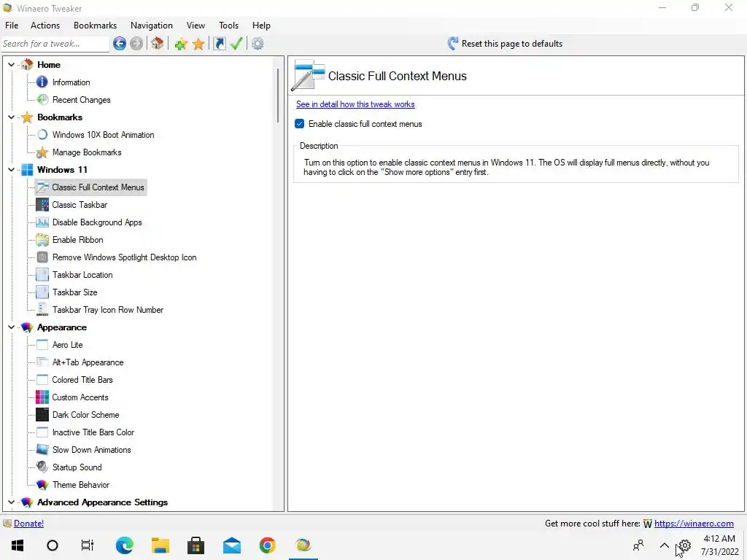The width and height of the screenshot is (747, 560).
Task: Open the Help menu
Action: [x=261, y=26]
